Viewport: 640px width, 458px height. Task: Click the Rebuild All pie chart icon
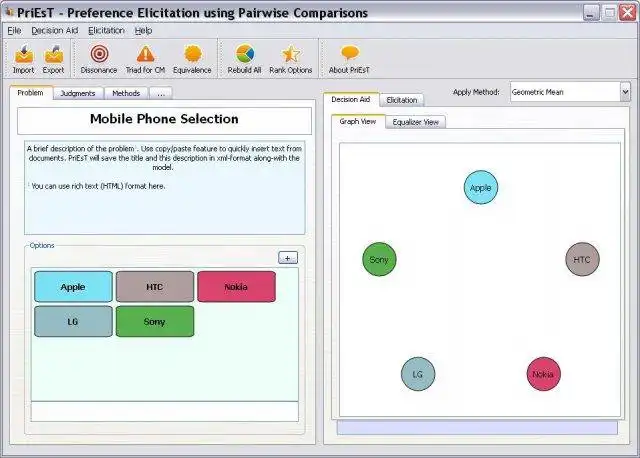click(244, 54)
